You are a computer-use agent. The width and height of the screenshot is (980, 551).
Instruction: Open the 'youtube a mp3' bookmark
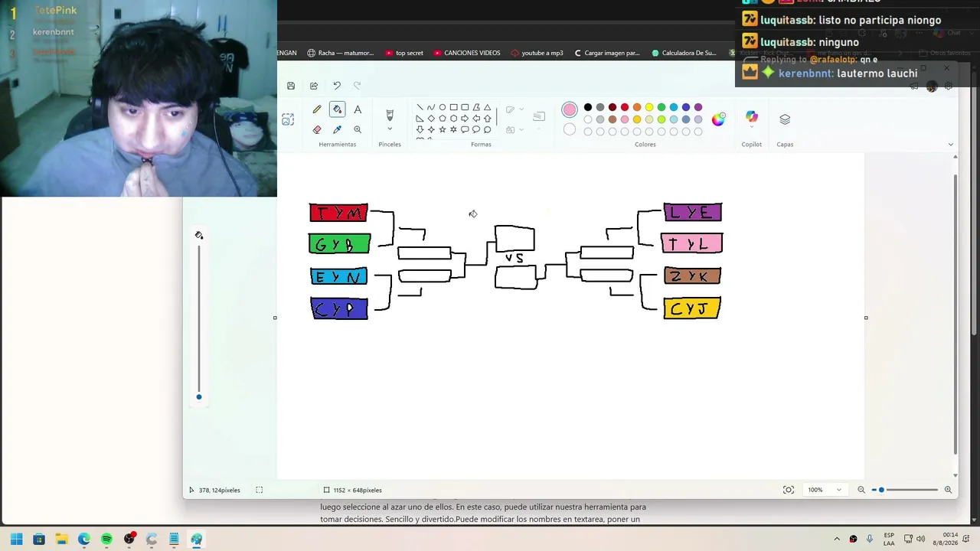point(537,53)
